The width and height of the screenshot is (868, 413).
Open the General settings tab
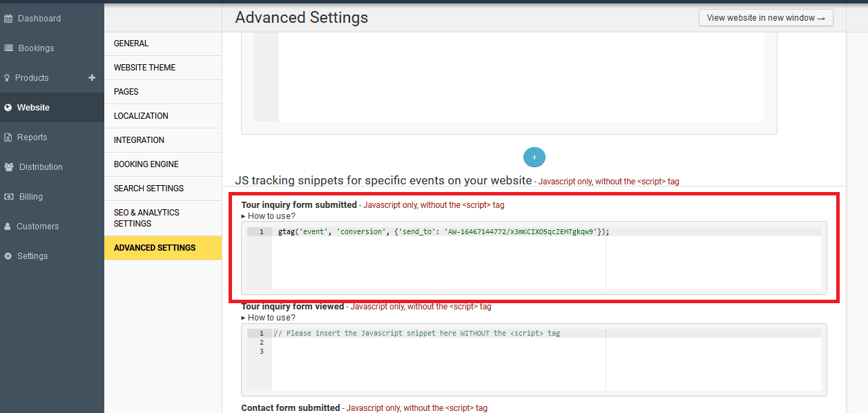click(131, 44)
